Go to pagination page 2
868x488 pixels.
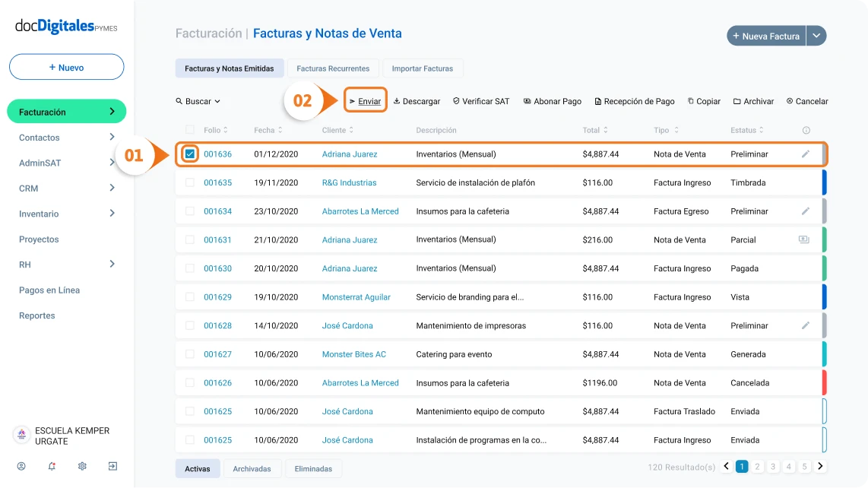pyautogui.click(x=757, y=467)
